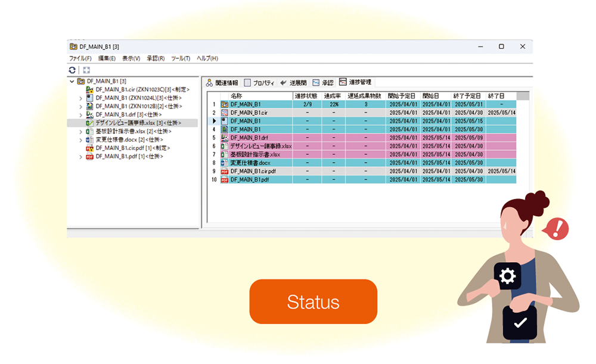Image resolution: width=596 pixels, height=364 pixels.
Task: Collapse the DF_MAIN_B1 [3] root node
Action: click(x=72, y=81)
